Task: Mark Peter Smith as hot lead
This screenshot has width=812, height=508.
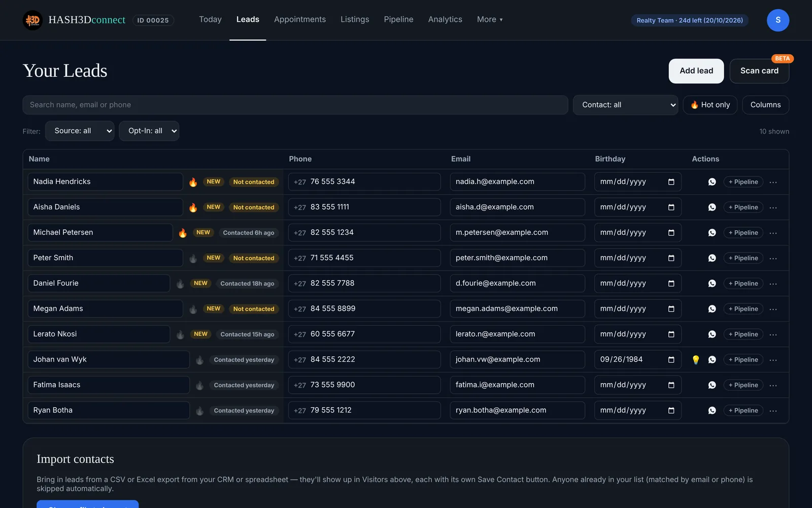Action: pyautogui.click(x=193, y=258)
